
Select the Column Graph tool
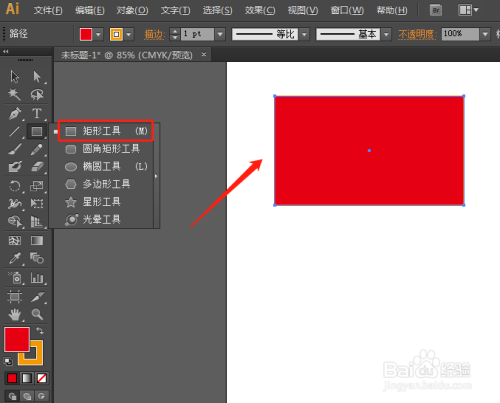click(x=37, y=277)
